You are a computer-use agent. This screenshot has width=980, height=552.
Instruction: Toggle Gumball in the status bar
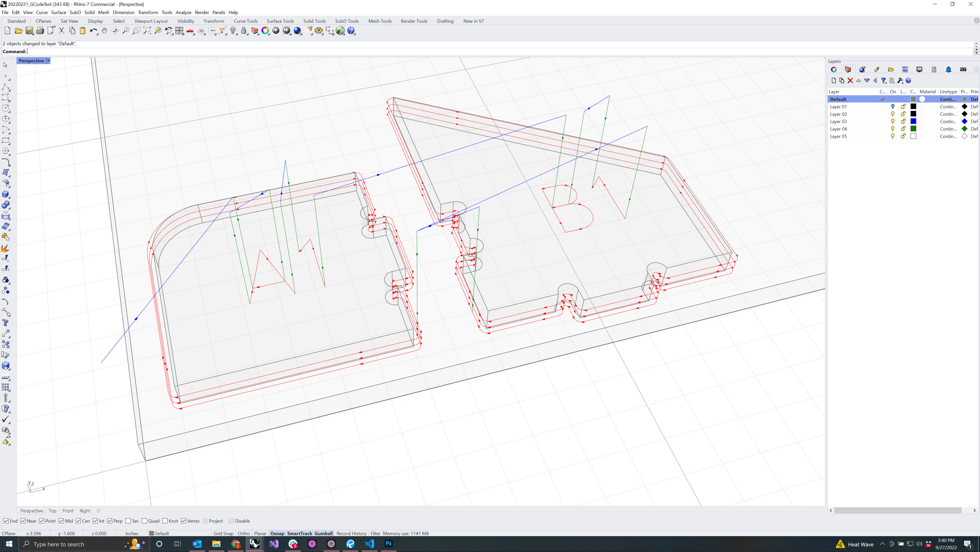tap(324, 533)
